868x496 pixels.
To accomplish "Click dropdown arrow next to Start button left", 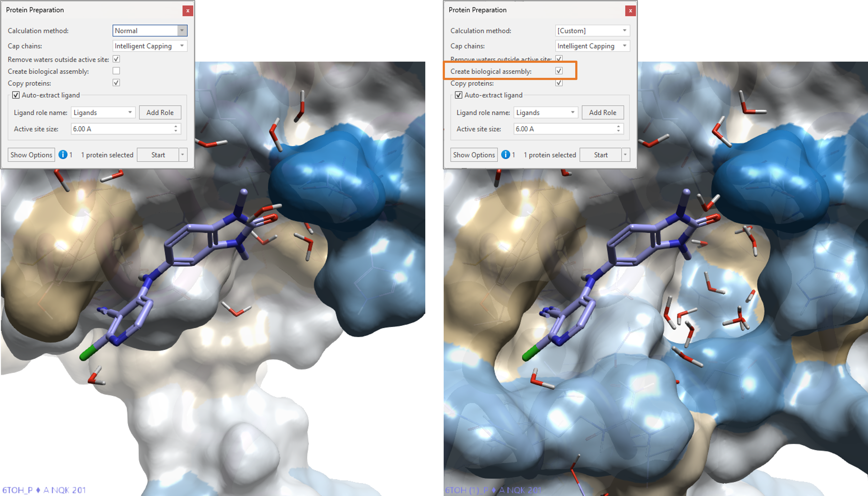I will (183, 155).
